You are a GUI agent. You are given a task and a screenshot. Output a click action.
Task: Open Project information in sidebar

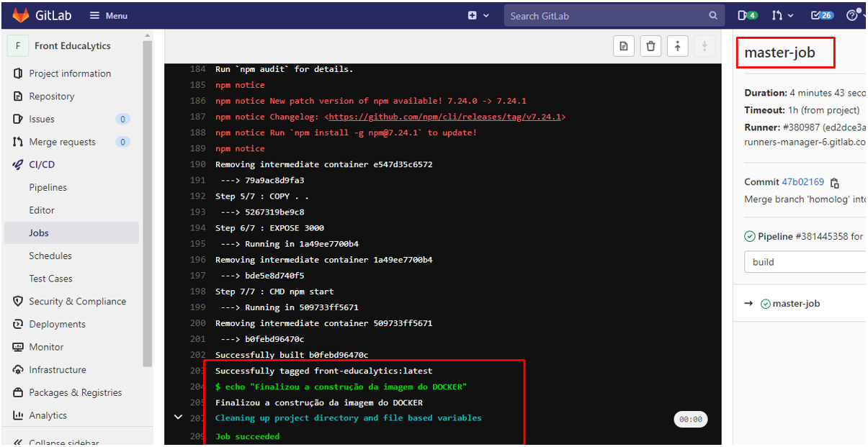pos(70,73)
